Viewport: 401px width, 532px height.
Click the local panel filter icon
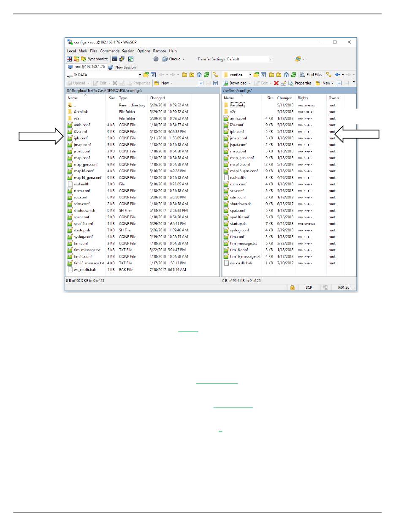tap(153, 75)
